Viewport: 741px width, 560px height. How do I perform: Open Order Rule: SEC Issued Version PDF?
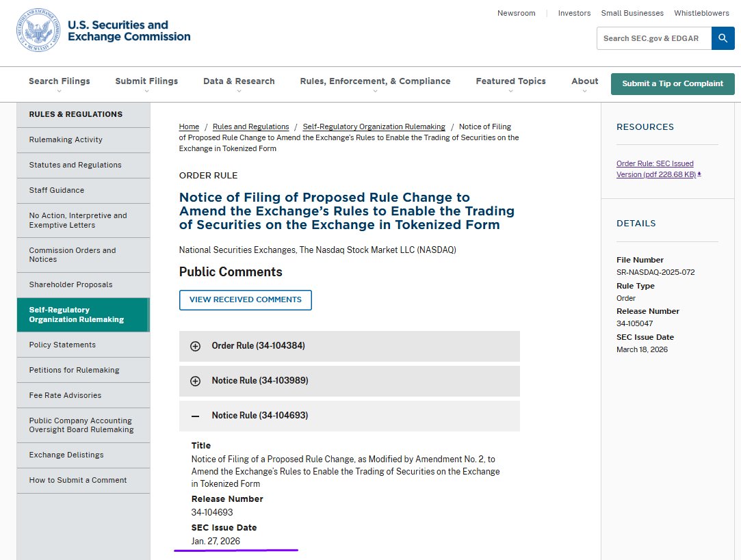click(656, 169)
